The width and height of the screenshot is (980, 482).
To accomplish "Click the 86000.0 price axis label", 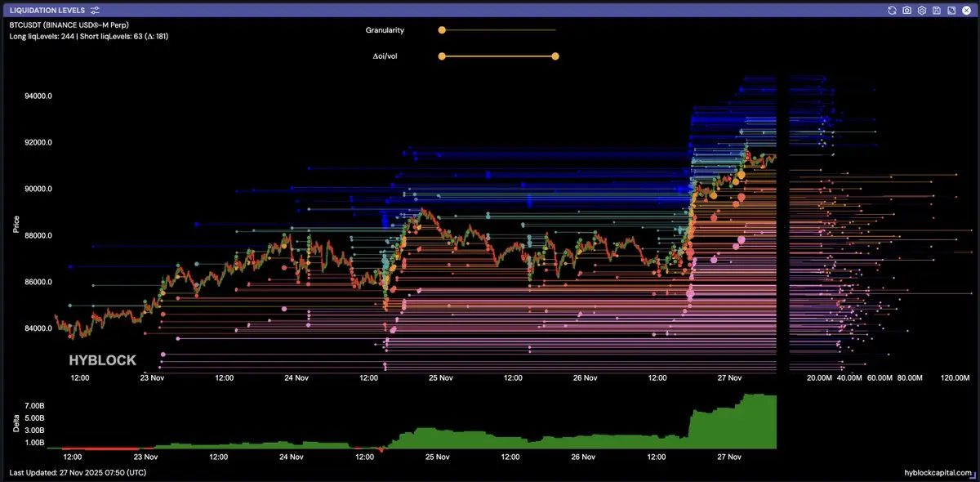I will pyautogui.click(x=39, y=282).
